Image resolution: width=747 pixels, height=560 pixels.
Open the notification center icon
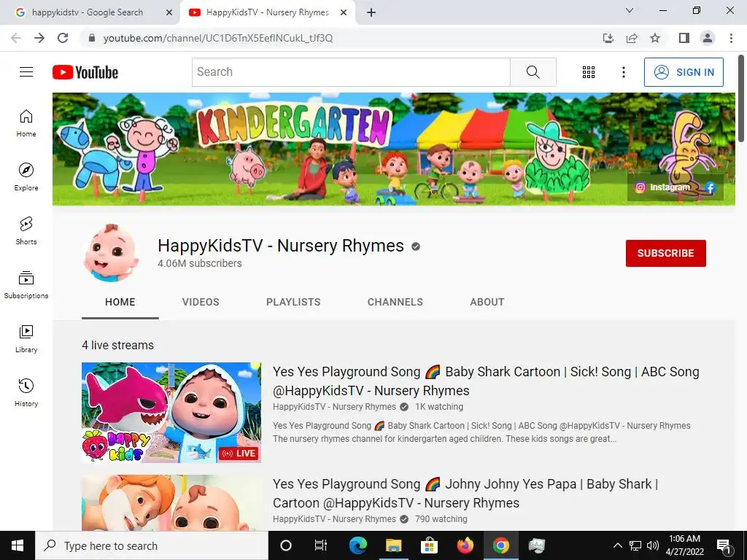724,545
